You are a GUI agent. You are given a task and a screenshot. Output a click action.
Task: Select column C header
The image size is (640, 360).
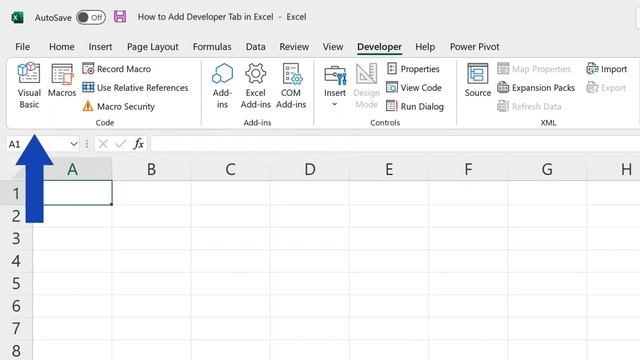click(x=231, y=169)
